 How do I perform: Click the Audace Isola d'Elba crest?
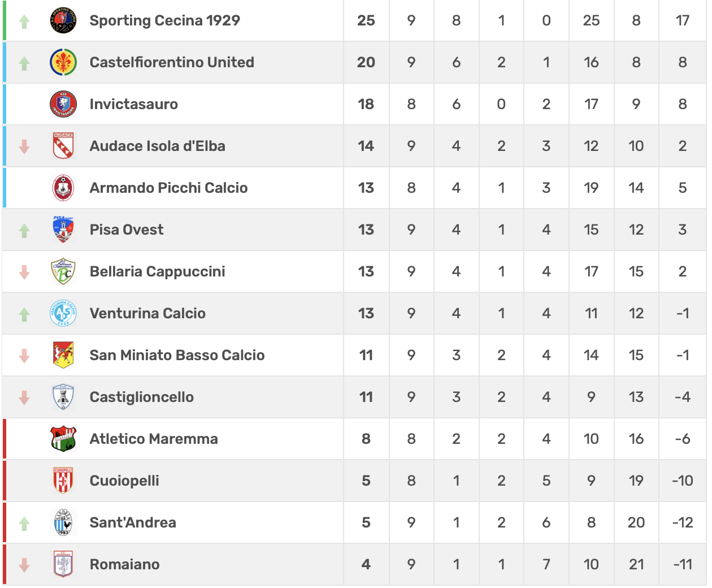[x=63, y=146]
